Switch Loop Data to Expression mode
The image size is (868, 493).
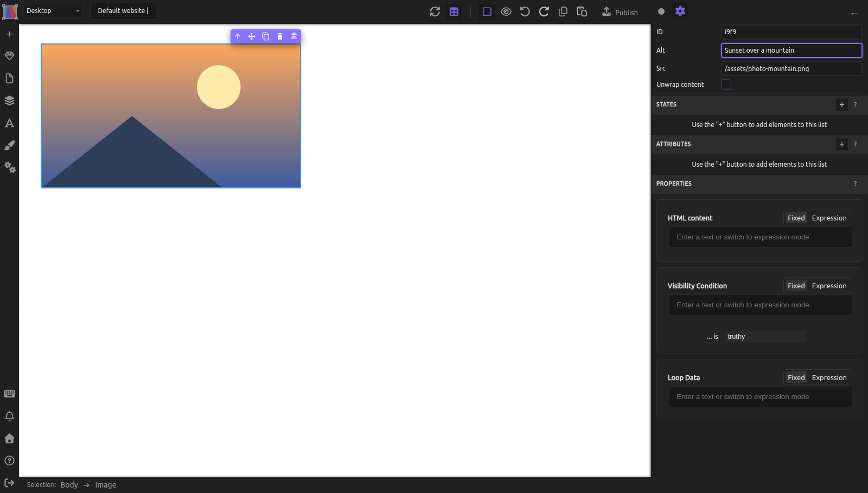pyautogui.click(x=829, y=378)
